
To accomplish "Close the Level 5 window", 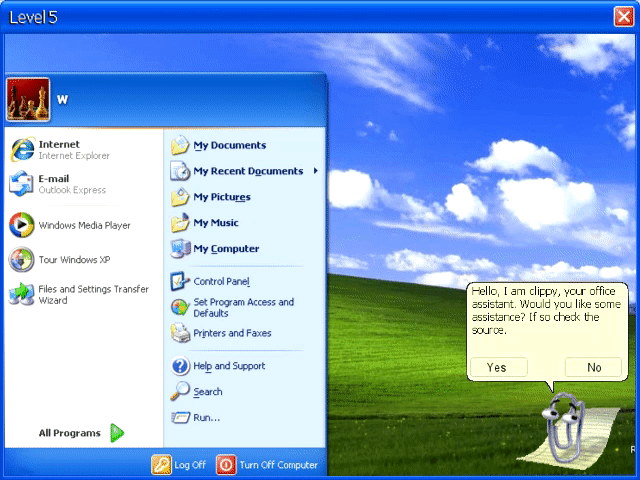I will coord(624,17).
